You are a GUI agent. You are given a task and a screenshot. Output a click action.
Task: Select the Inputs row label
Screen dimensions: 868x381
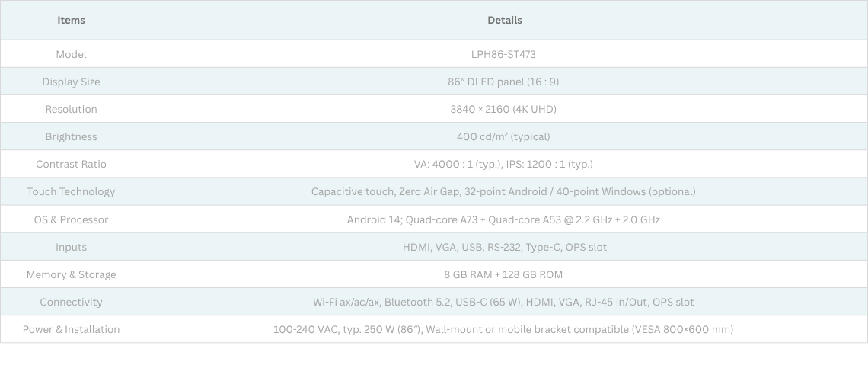pos(71,247)
